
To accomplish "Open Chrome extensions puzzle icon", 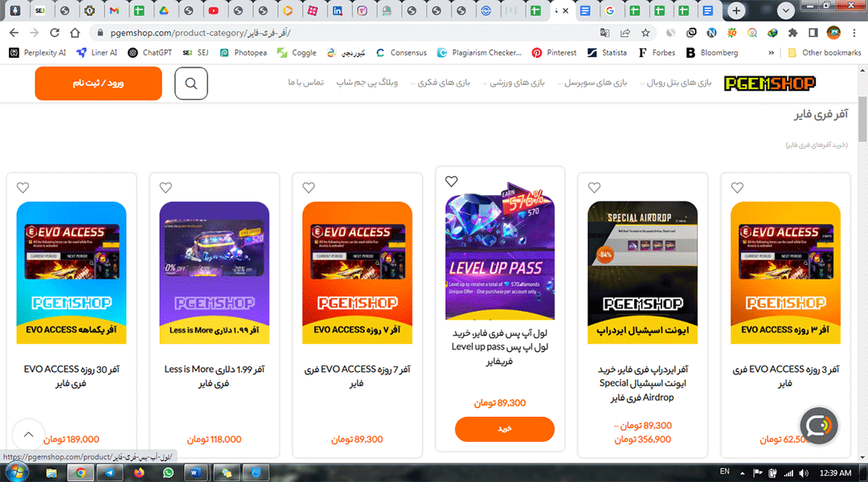I will (x=792, y=33).
